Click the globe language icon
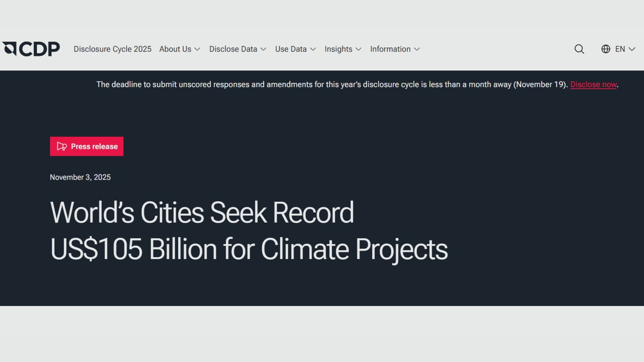The height and width of the screenshot is (362, 644). [x=605, y=49]
